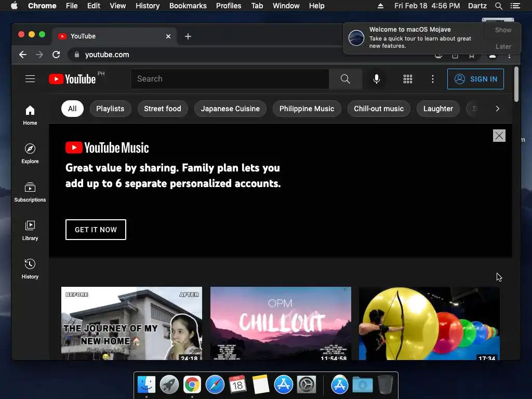Open Calendar from the Dock
532x399 pixels.
(237, 385)
